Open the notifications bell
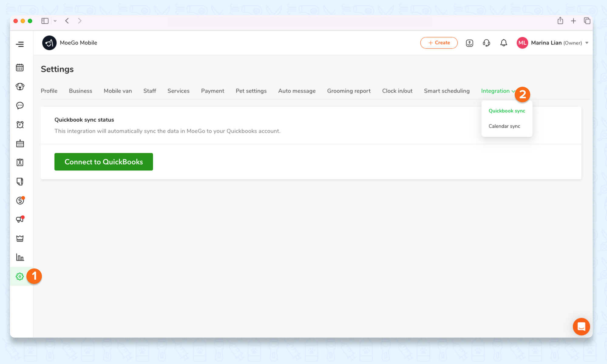Image resolution: width=607 pixels, height=364 pixels. (x=504, y=43)
